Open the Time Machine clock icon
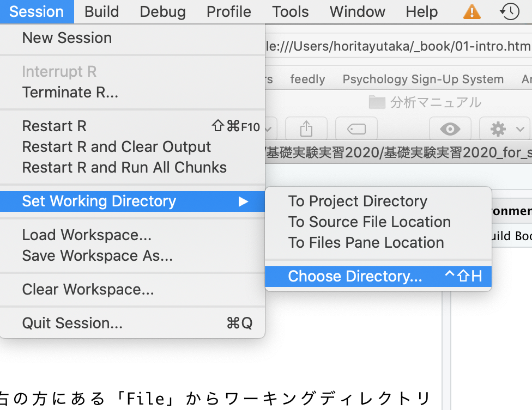The width and height of the screenshot is (532, 410). point(510,11)
